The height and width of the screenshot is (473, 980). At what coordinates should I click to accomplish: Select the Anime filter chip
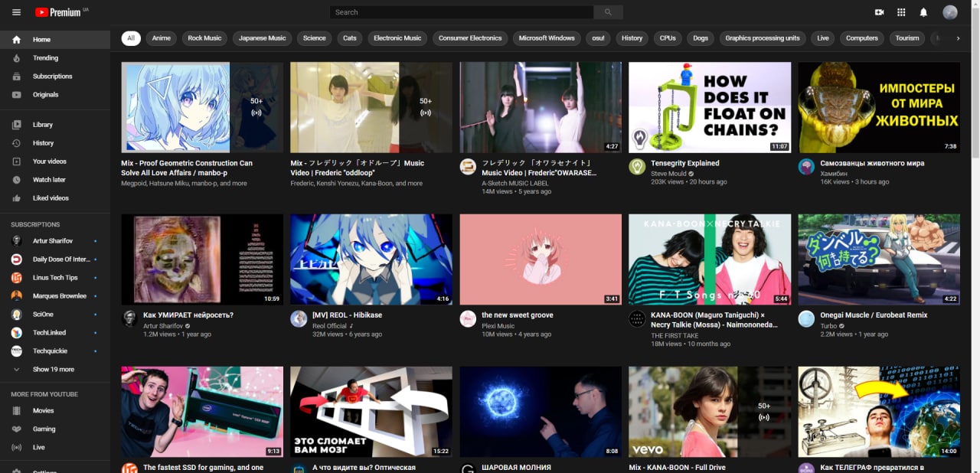[162, 38]
